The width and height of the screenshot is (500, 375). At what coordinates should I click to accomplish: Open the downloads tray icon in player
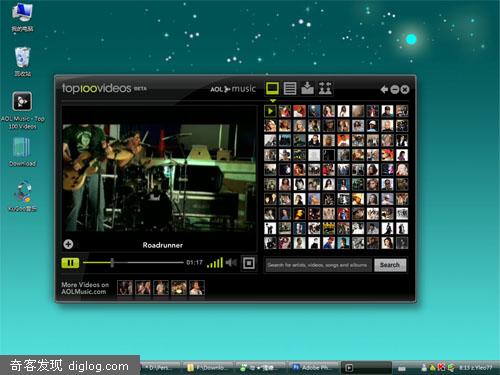click(307, 88)
